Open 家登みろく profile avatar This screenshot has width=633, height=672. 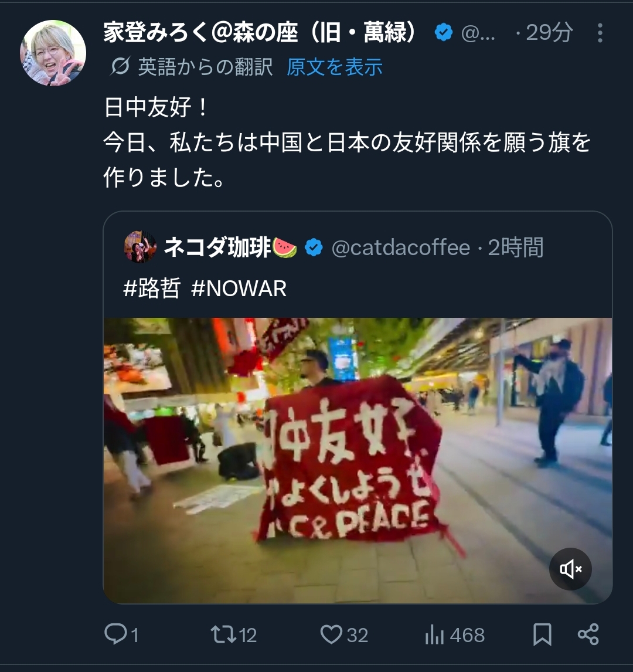pyautogui.click(x=53, y=53)
